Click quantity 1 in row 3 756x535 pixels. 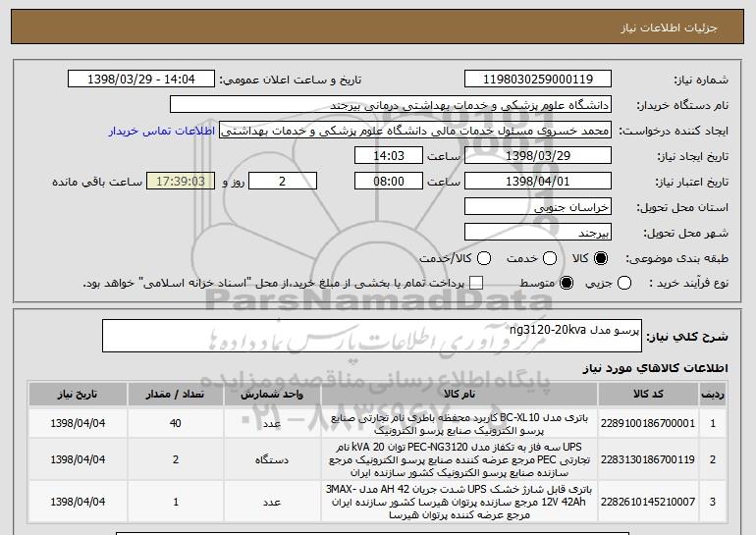click(176, 503)
